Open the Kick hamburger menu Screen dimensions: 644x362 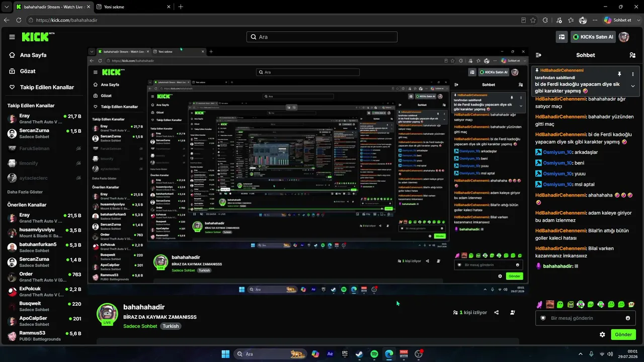(x=12, y=37)
